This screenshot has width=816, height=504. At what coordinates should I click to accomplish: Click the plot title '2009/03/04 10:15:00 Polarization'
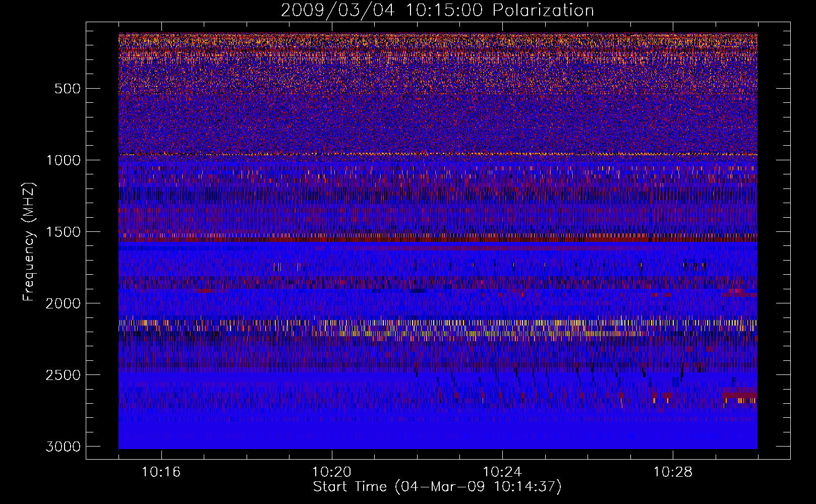[437, 10]
